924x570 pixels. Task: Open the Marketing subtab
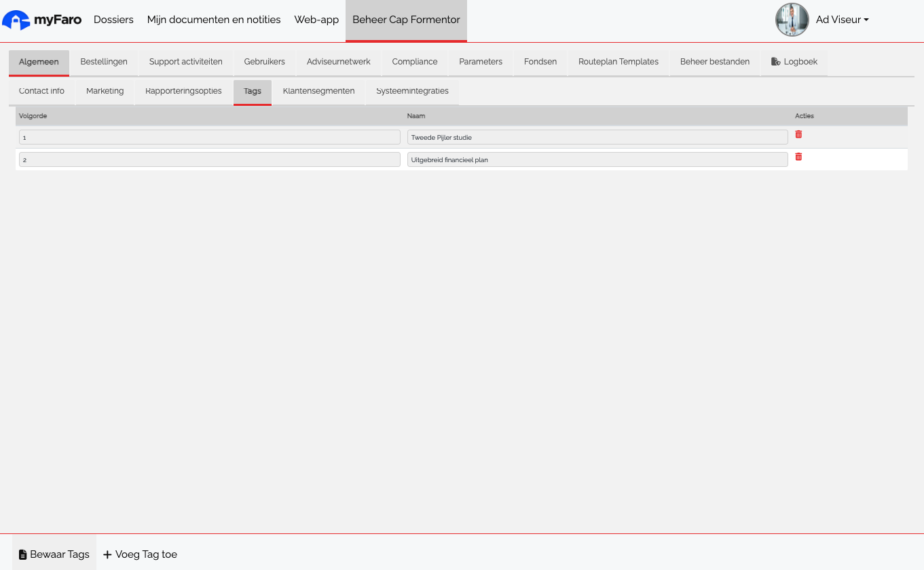[105, 91]
